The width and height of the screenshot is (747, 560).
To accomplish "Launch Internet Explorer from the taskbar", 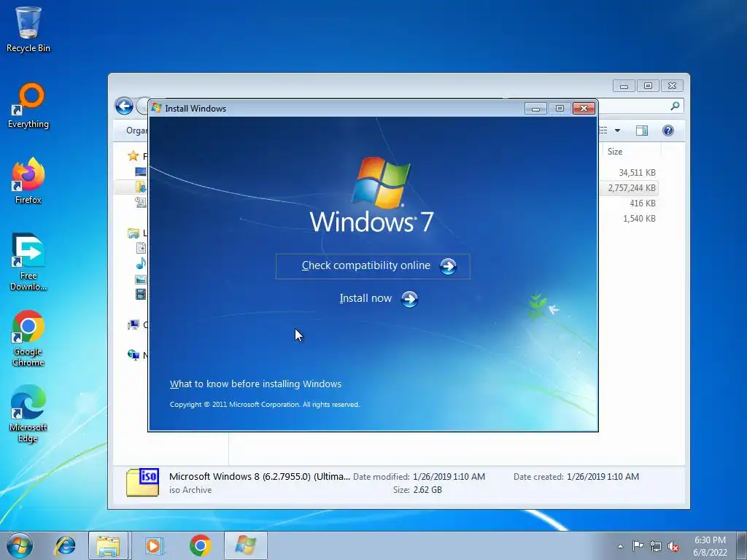I will [x=65, y=545].
